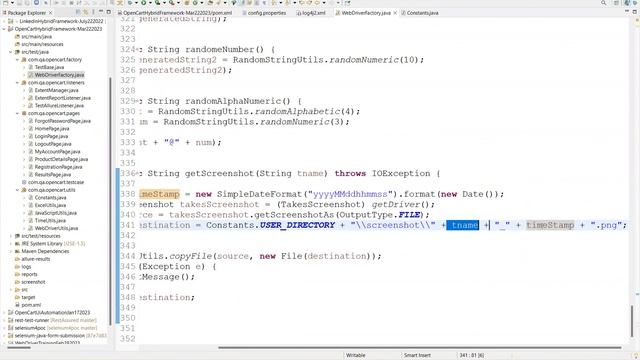
Task: Select src/main/resources folder
Action: pos(39,44)
